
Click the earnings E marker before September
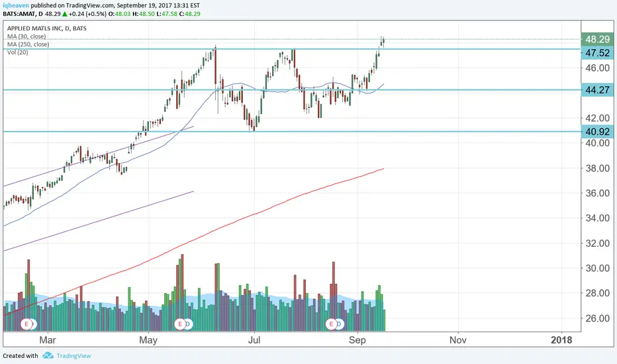(x=331, y=324)
